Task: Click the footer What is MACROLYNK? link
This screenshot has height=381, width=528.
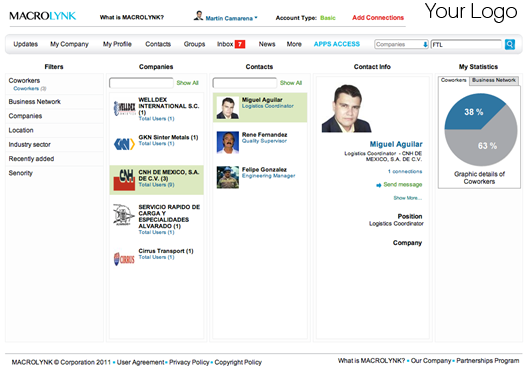Action: tap(371, 361)
